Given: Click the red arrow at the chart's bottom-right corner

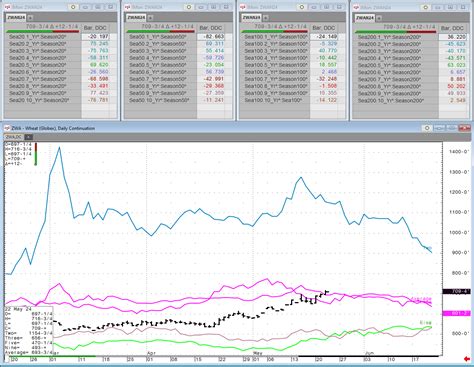Looking at the screenshot, I should point(467,359).
